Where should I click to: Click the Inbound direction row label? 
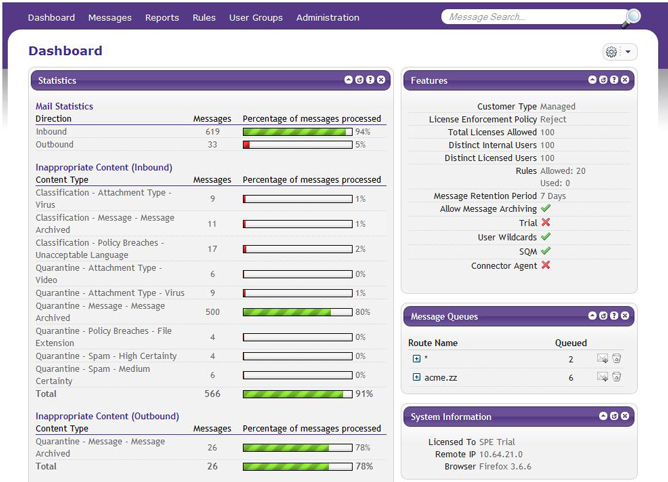pyautogui.click(x=51, y=132)
